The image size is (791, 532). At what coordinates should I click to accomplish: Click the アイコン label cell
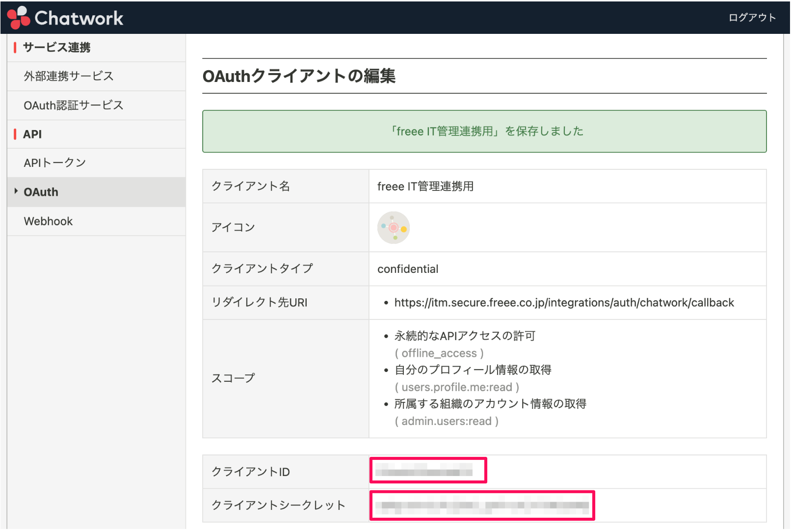[286, 228]
